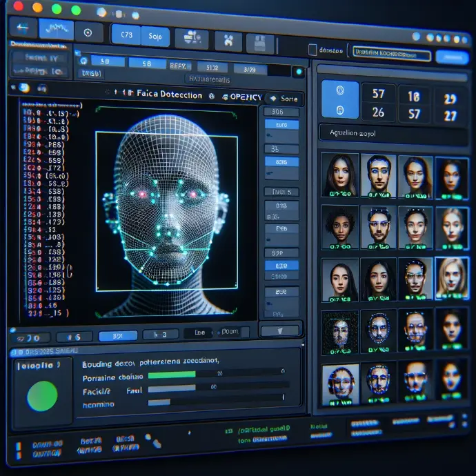Viewport: 476px width, 476px height.
Task: Switch to the 9132 tab
Action: click(212, 68)
